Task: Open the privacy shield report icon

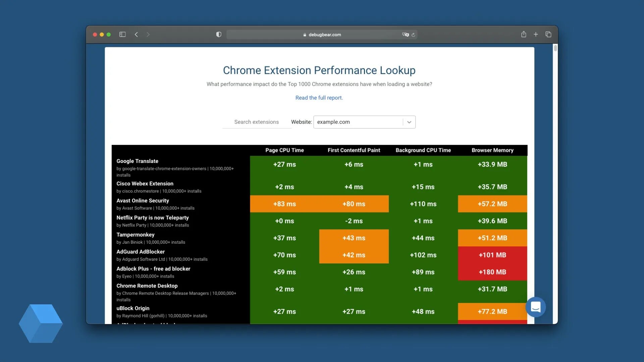Action: pyautogui.click(x=219, y=35)
